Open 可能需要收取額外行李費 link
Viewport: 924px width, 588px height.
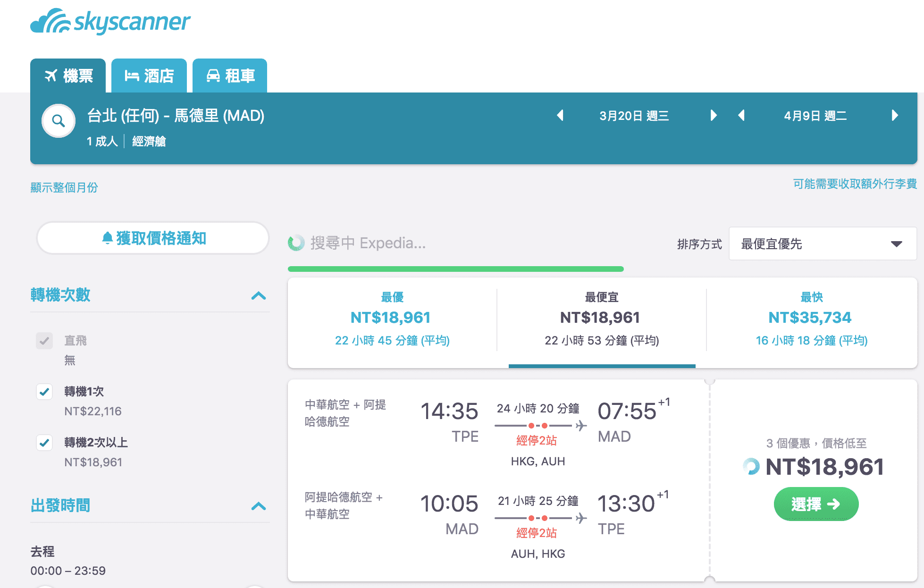tap(855, 184)
